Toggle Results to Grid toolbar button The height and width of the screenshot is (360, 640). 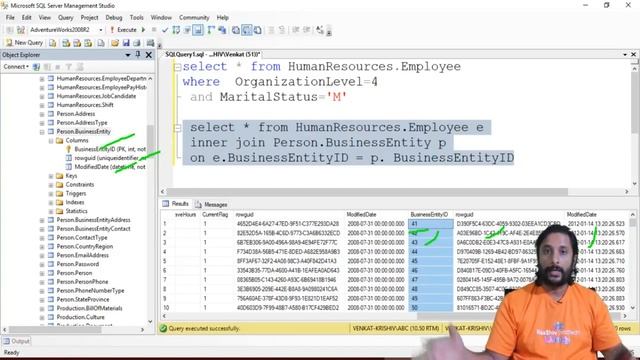(x=247, y=30)
